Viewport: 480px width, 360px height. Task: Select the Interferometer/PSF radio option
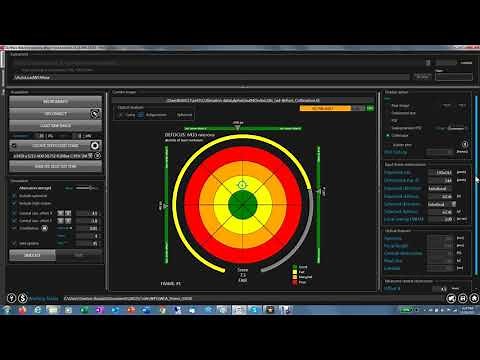point(388,128)
